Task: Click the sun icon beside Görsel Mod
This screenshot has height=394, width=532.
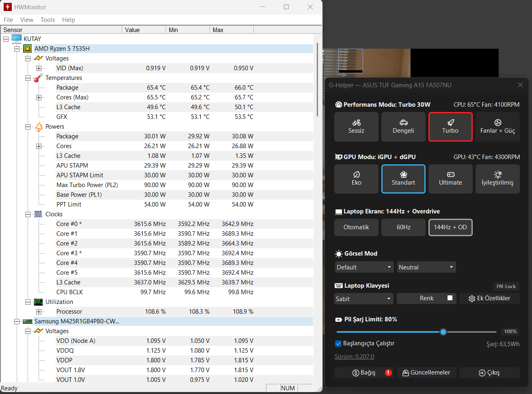Action: pos(339,254)
